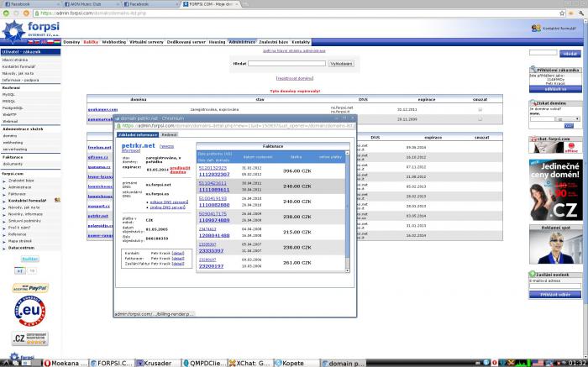Click zpět na hlavní stránku administrace link
This screenshot has width=588, height=367.
pyautogui.click(x=294, y=50)
